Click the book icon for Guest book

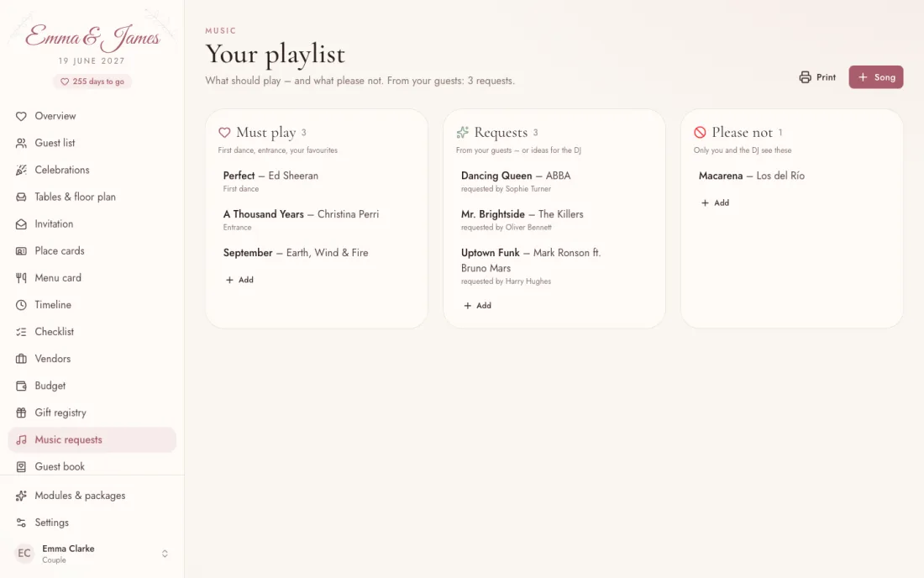tap(21, 466)
